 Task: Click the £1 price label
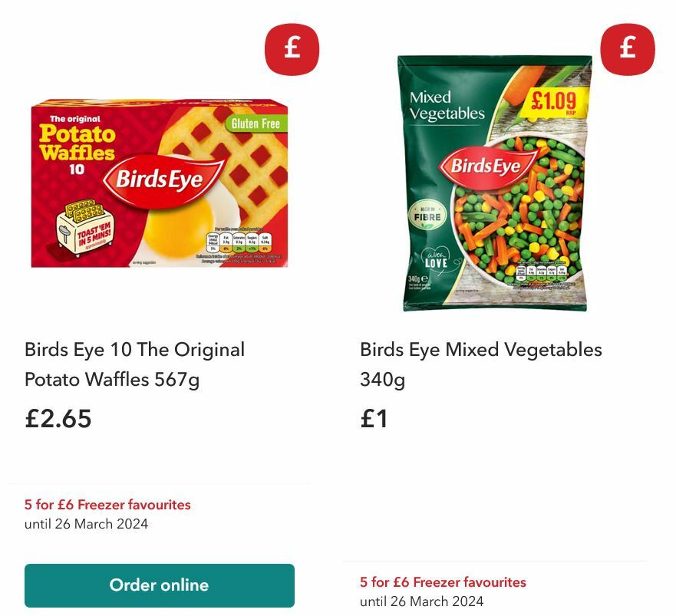tap(372, 420)
